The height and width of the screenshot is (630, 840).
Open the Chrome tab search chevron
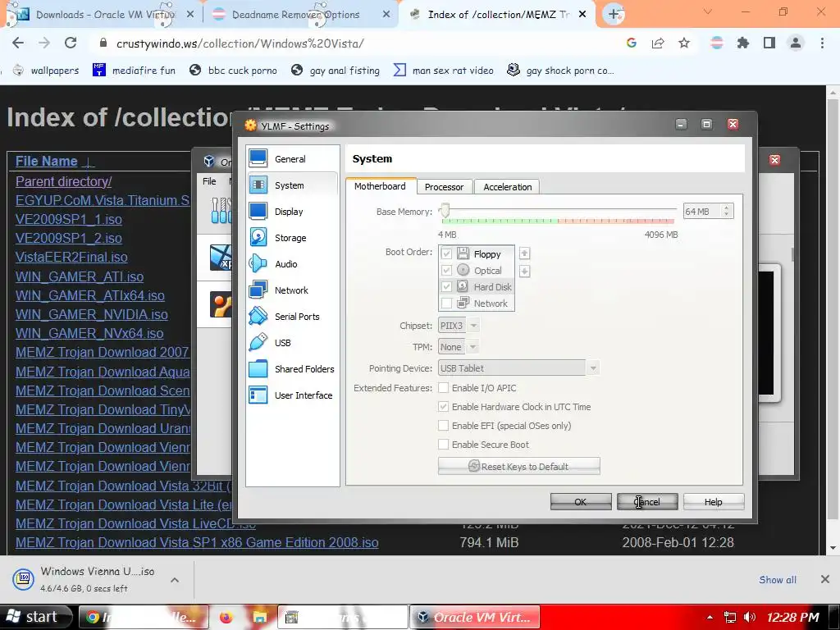click(708, 11)
